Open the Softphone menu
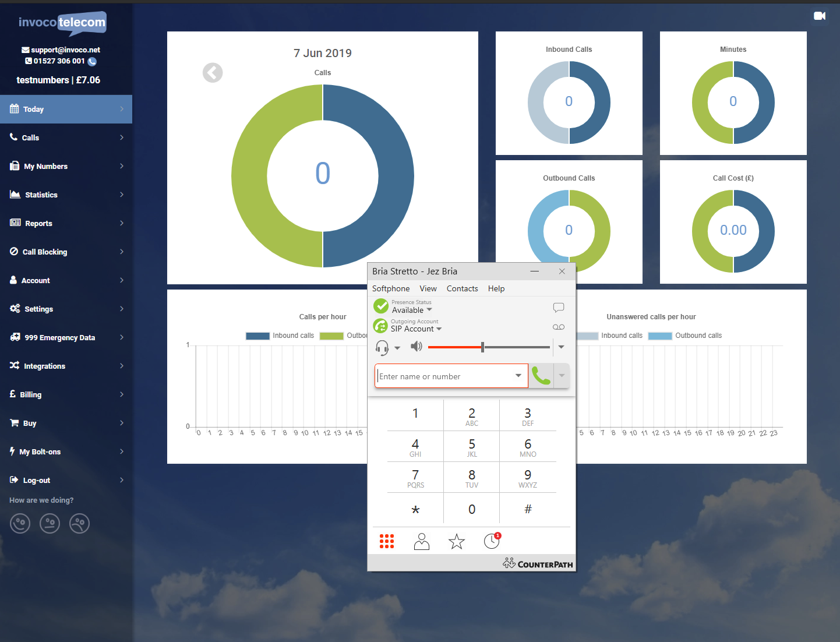The height and width of the screenshot is (642, 840). point(390,288)
